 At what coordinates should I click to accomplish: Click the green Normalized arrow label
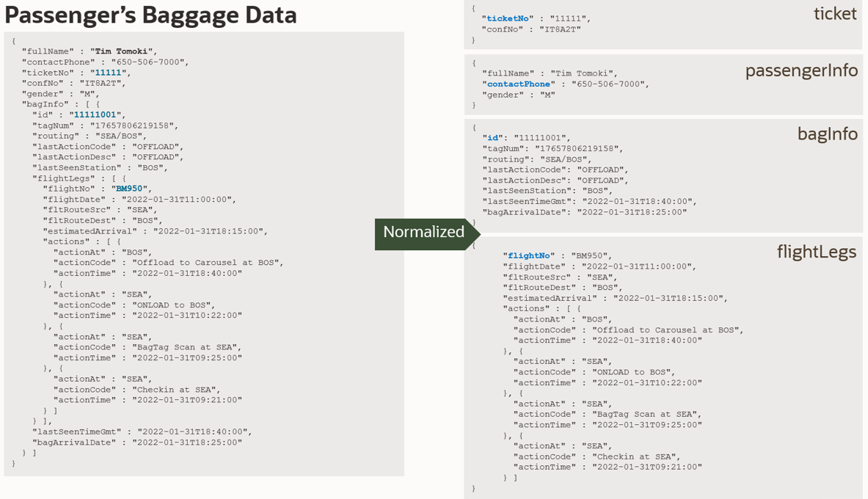click(x=424, y=233)
